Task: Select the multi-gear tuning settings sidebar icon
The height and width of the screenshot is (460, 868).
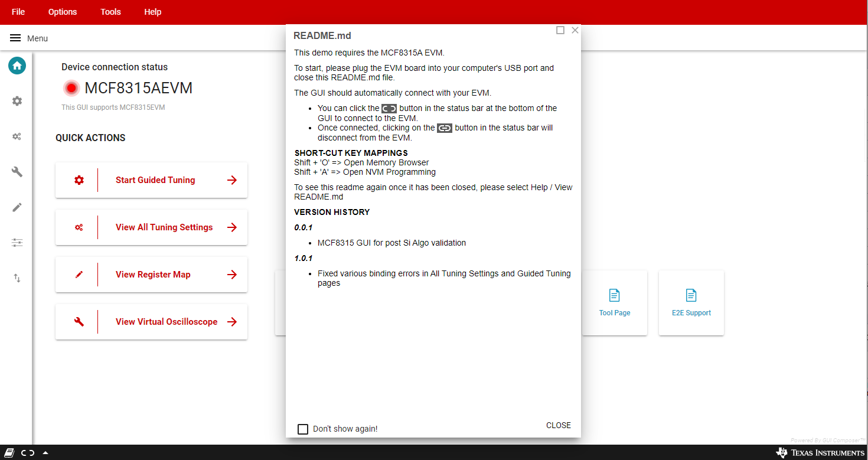Action: [x=17, y=136]
